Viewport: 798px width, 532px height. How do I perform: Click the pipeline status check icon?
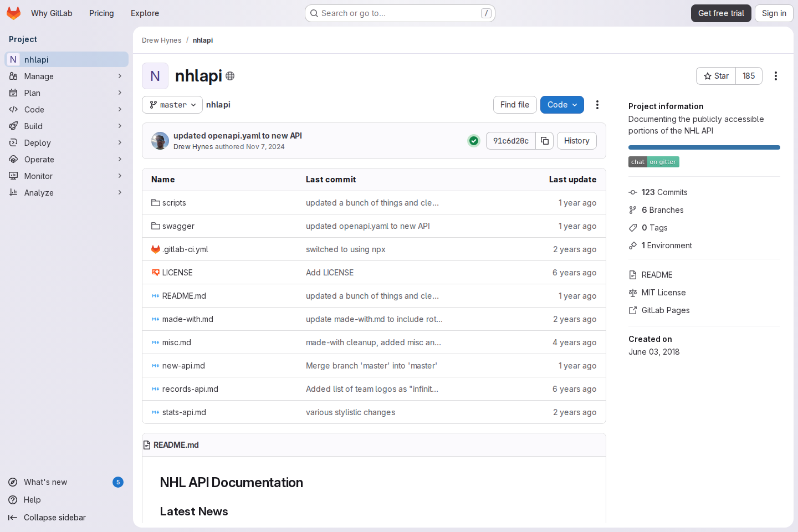click(x=474, y=141)
